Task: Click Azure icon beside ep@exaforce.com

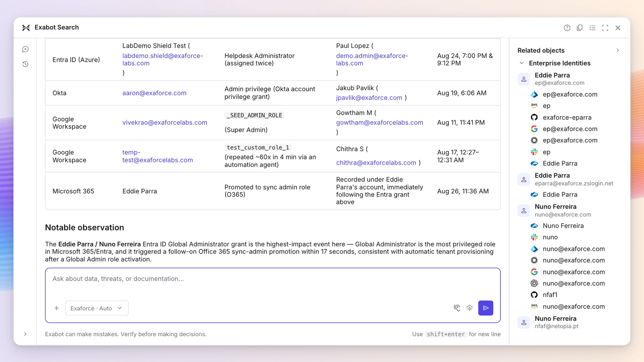Action: coord(534,95)
